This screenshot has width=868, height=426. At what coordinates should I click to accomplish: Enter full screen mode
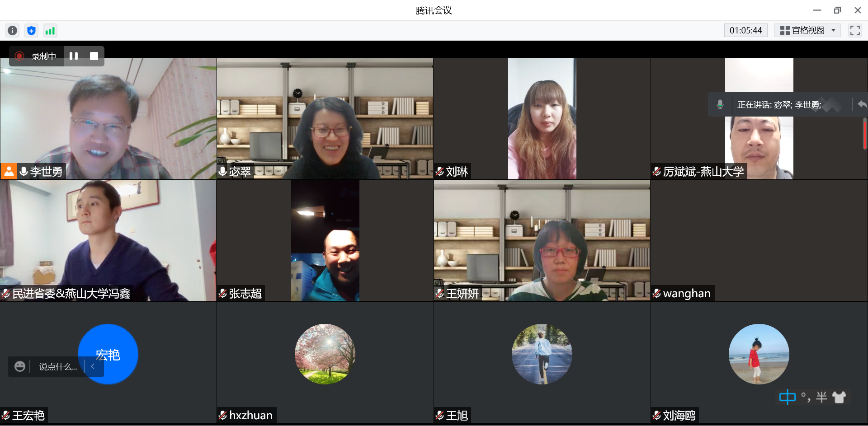(854, 30)
